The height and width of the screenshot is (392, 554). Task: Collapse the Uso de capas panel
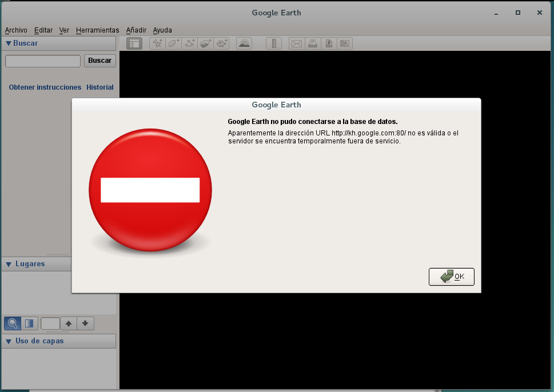point(9,341)
